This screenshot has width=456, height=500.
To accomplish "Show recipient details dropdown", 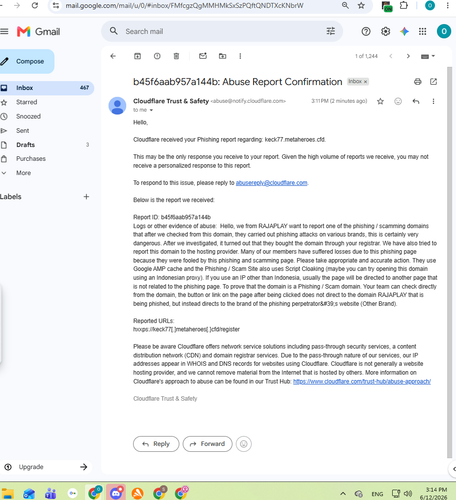I will (x=151, y=110).
